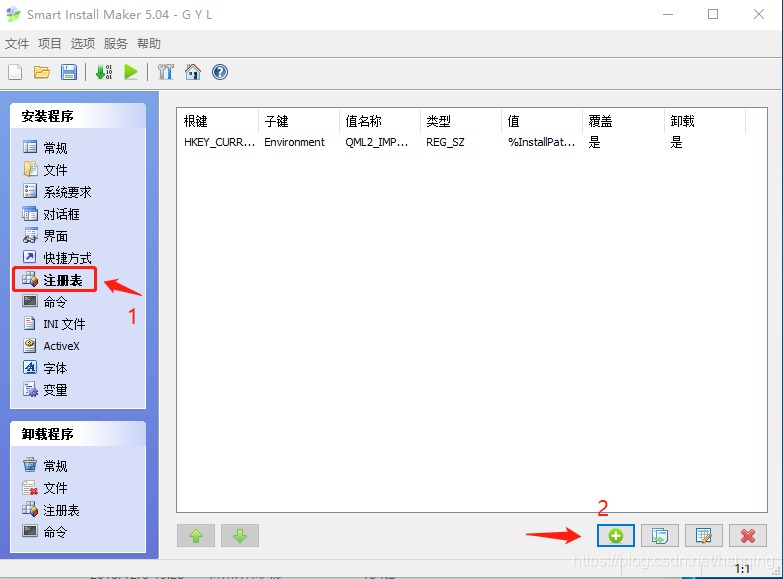Collapse the 卸载程序 panel header
This screenshot has height=579, width=783.
click(78, 434)
